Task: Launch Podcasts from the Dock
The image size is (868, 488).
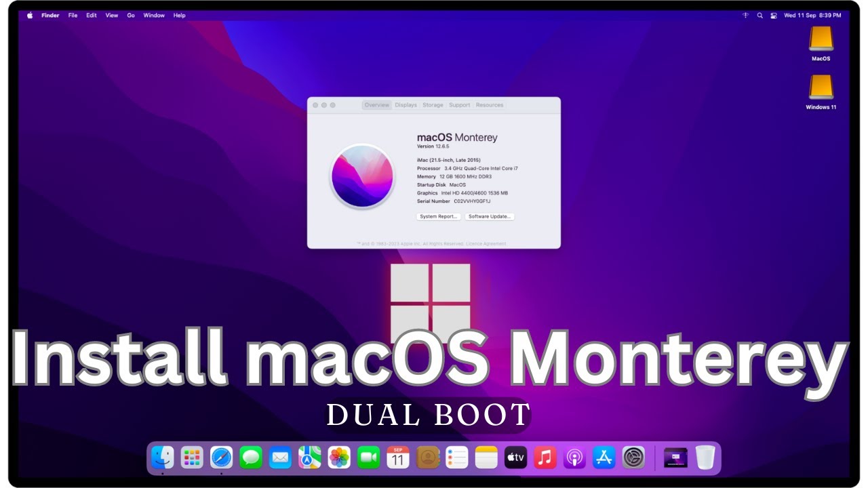Action: click(574, 457)
